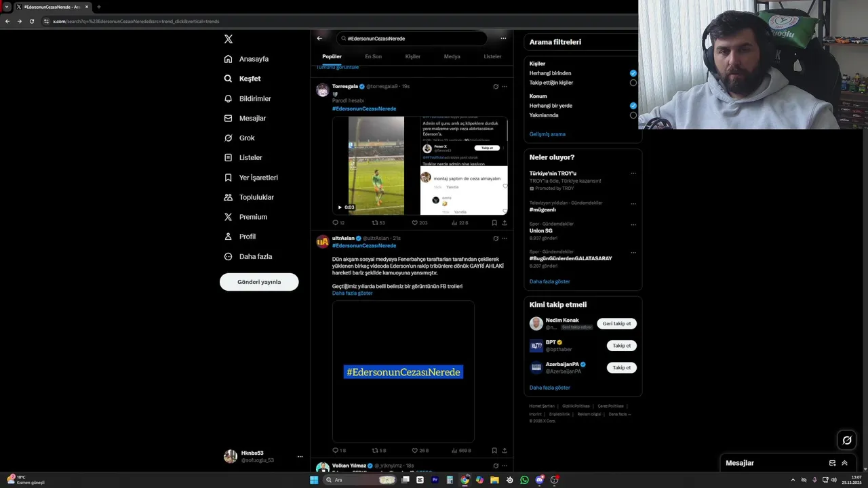Open more menu for Union SG trend
Image resolution: width=868 pixels, height=488 pixels.
point(633,224)
